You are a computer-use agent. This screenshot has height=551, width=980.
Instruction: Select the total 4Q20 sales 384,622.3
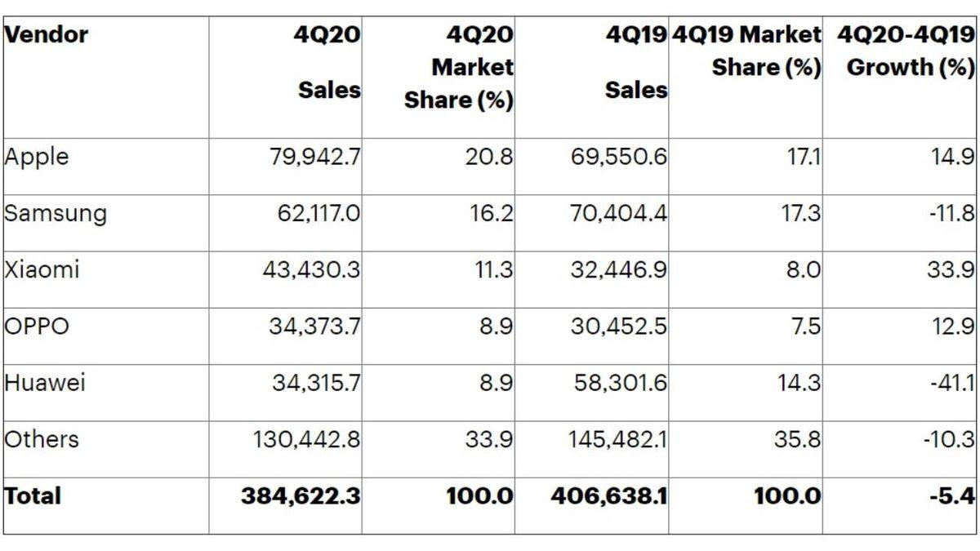[301, 495]
